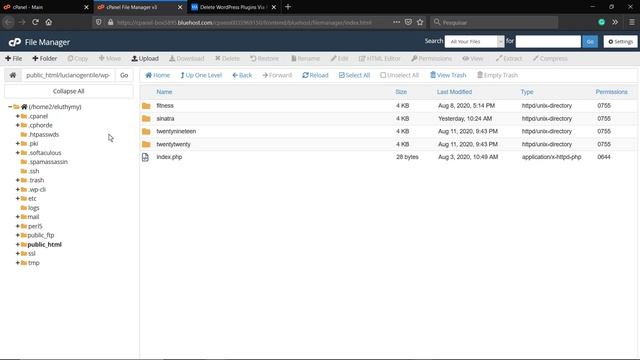The width and height of the screenshot is (640, 360).
Task: Click the Permissions toolbar button
Action: coord(431,58)
